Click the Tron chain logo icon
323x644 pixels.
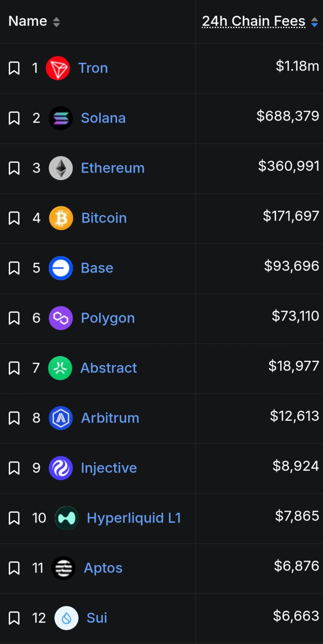[58, 68]
